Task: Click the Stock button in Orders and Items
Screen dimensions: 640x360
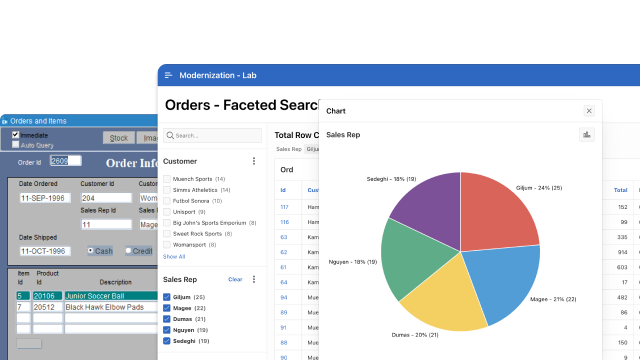Action: point(119,138)
